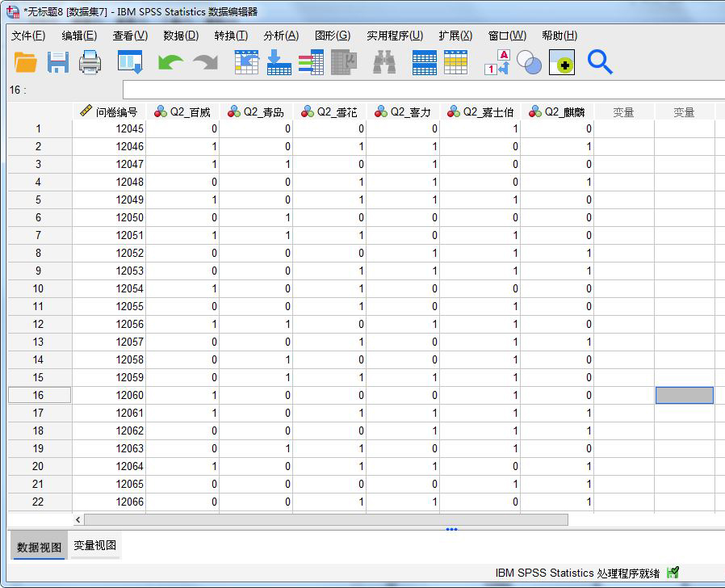The height and width of the screenshot is (588, 725).
Task: Select the Q2_麒麟 column header
Action: pos(557,112)
